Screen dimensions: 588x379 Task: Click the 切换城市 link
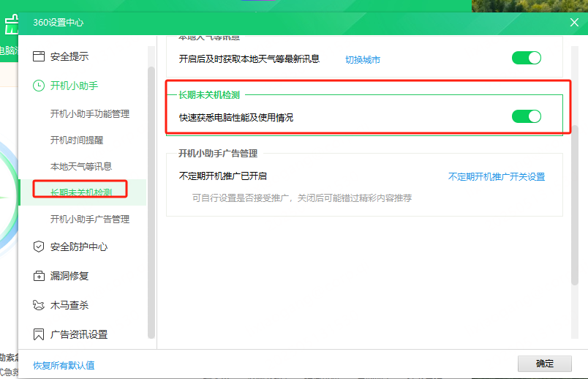pyautogui.click(x=363, y=59)
